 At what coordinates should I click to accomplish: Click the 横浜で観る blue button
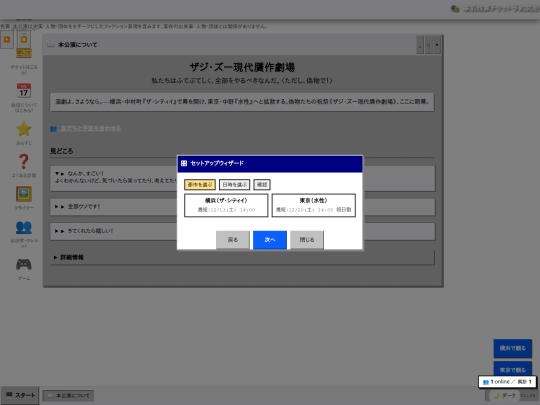click(513, 349)
